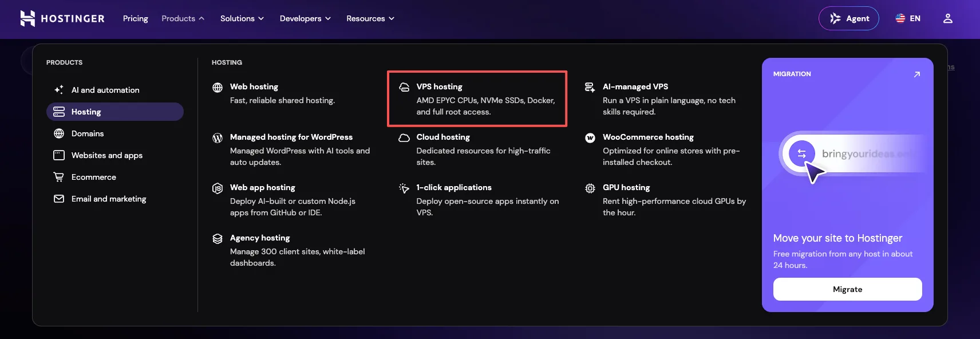
Task: Click 'Dedicated resources for high-traffic sites.' text
Action: pos(484,156)
